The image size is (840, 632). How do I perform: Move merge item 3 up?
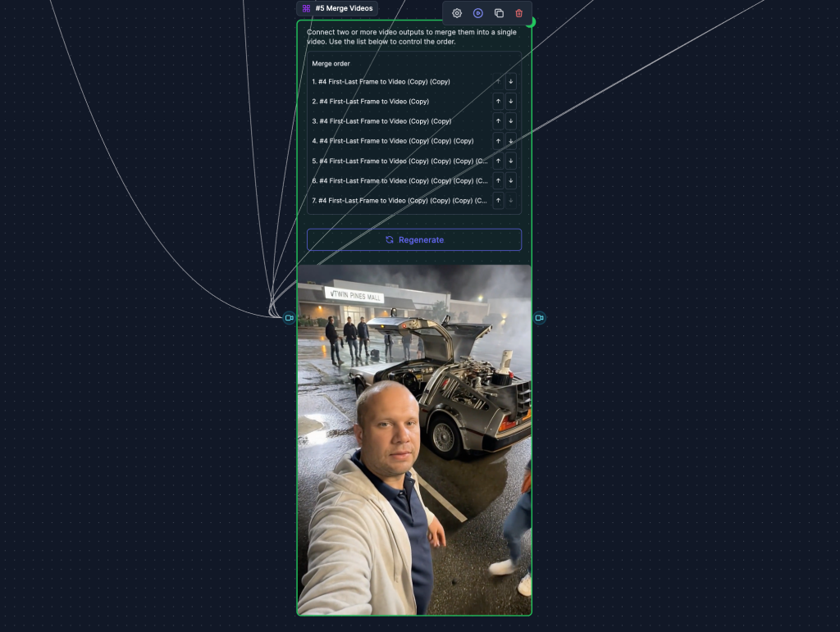coord(498,121)
